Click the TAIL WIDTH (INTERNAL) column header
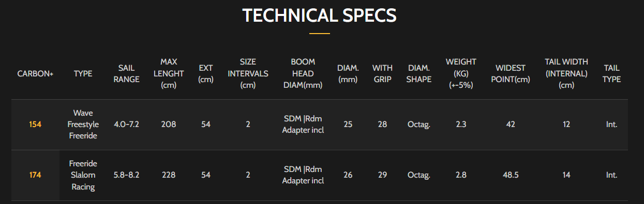The image size is (644, 204). pos(566,73)
